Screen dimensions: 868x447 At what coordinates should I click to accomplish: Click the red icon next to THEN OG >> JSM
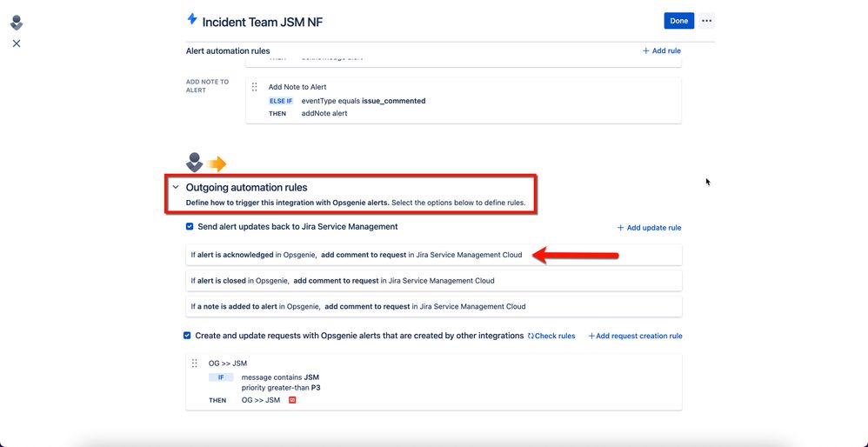(x=293, y=400)
